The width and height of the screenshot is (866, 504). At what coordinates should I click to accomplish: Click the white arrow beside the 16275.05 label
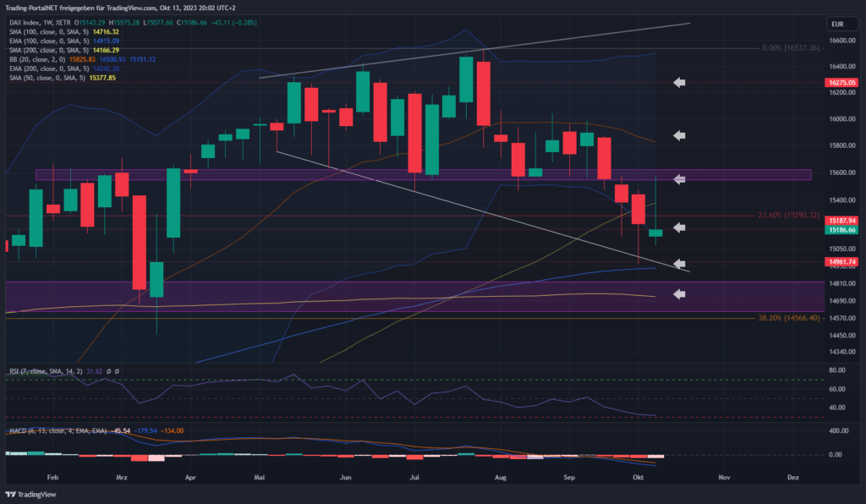click(x=679, y=82)
